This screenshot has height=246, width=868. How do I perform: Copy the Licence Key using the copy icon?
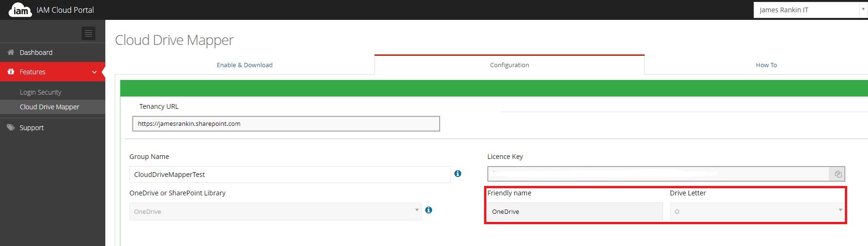coord(838,174)
